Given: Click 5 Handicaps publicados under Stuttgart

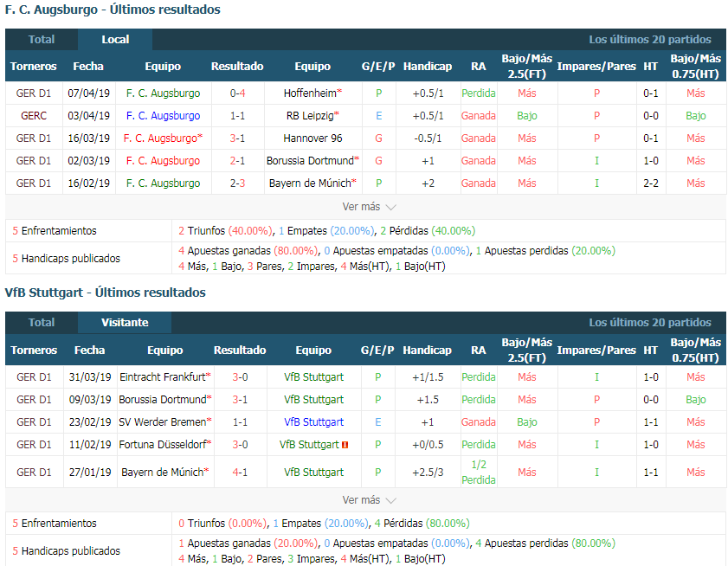Looking at the screenshot, I should click(67, 551).
